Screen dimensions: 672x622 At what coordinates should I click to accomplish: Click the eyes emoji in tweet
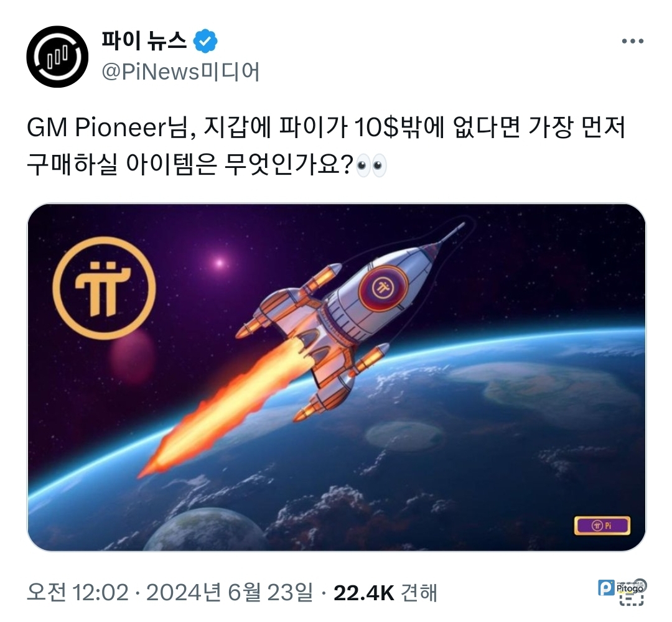coord(371,165)
